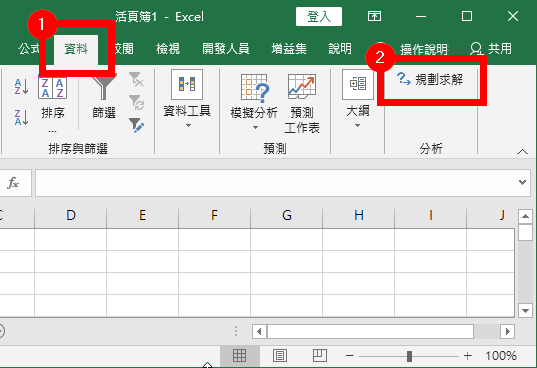Open Data Tools (資料工具) icon
The image size is (537, 368).
187,85
